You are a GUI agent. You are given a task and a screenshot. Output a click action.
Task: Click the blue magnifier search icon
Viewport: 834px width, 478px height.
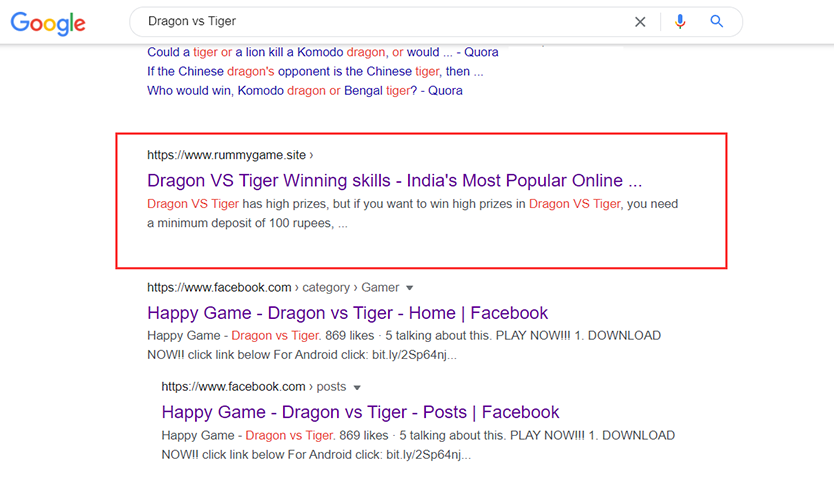[x=716, y=21]
